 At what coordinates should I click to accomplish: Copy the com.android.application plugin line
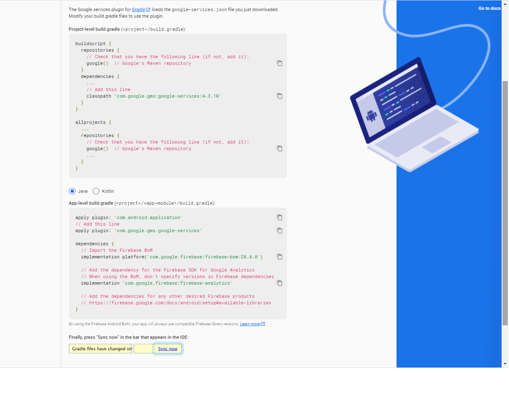280,217
